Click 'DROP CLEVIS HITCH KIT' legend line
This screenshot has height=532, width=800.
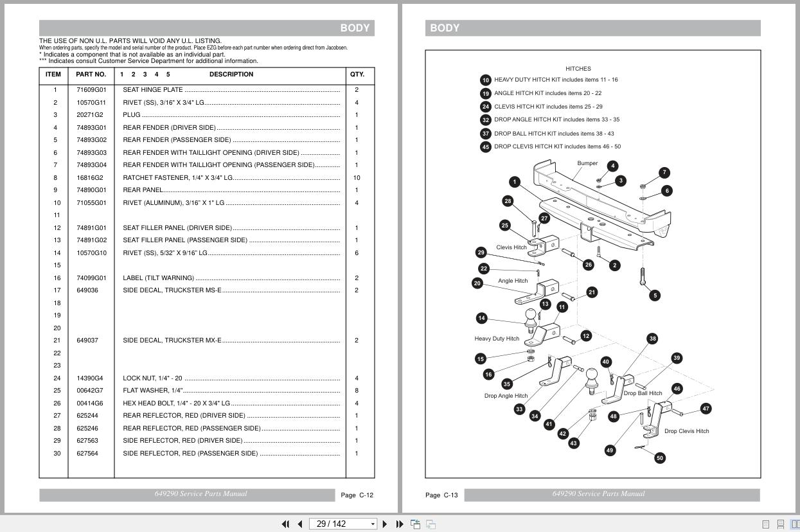557,146
